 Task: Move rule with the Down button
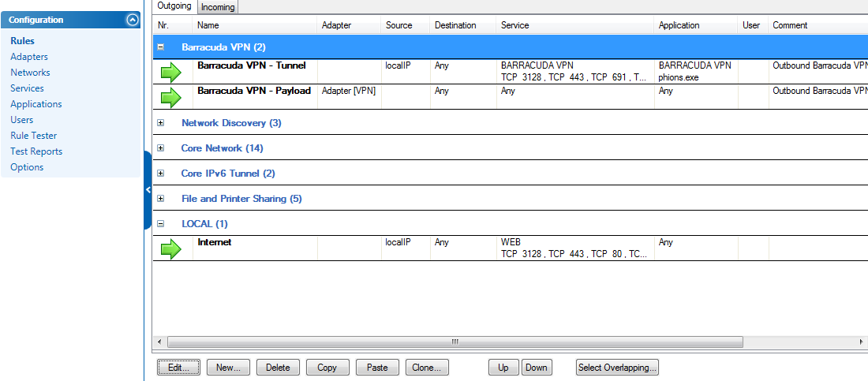pos(537,367)
